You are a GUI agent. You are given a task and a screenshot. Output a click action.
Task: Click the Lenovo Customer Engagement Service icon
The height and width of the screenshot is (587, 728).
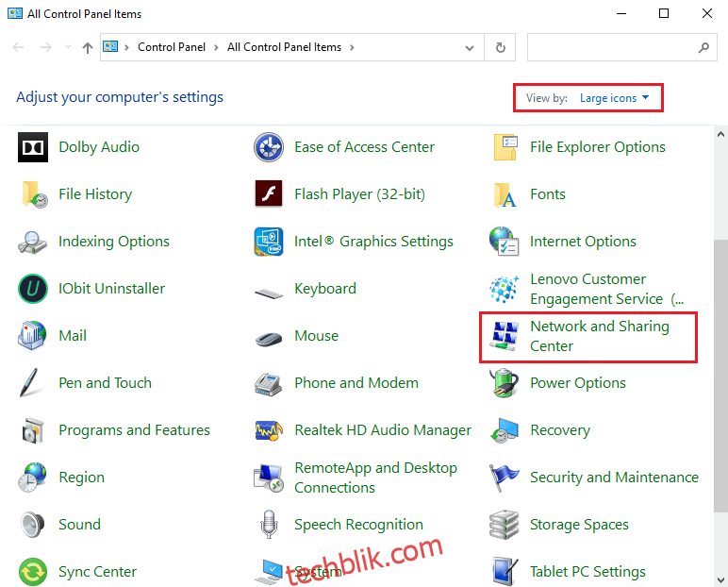pyautogui.click(x=504, y=289)
